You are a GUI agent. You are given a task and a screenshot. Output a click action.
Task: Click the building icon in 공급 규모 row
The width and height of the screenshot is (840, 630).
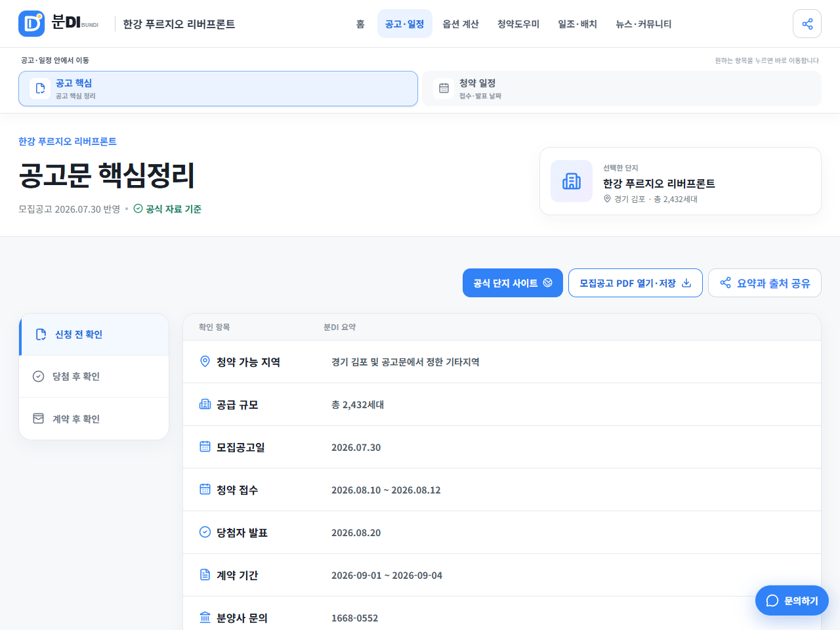[x=205, y=404]
